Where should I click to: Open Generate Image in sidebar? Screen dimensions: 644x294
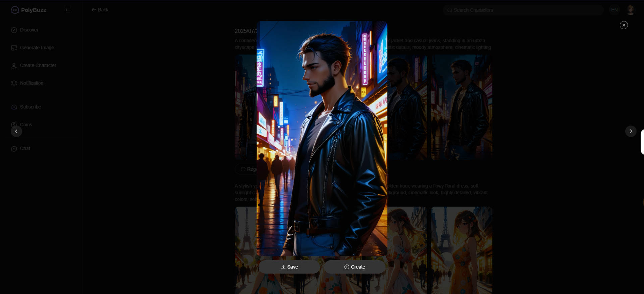pyautogui.click(x=37, y=48)
